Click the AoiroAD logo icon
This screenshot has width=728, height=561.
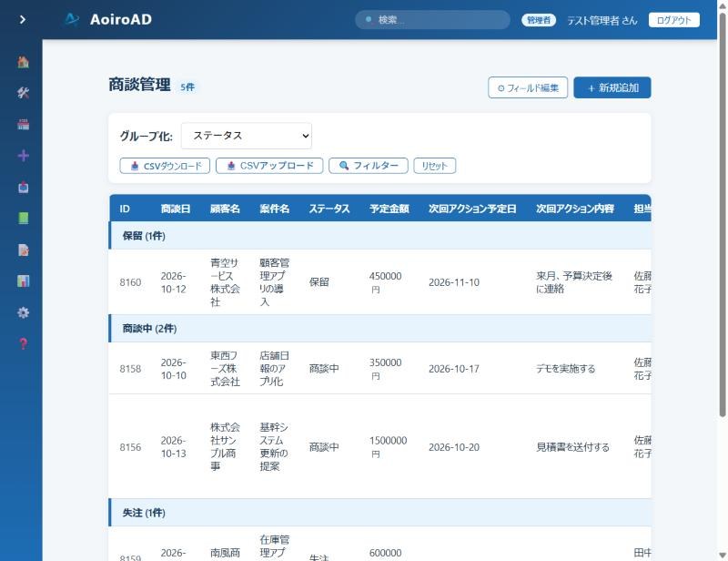(x=72, y=19)
